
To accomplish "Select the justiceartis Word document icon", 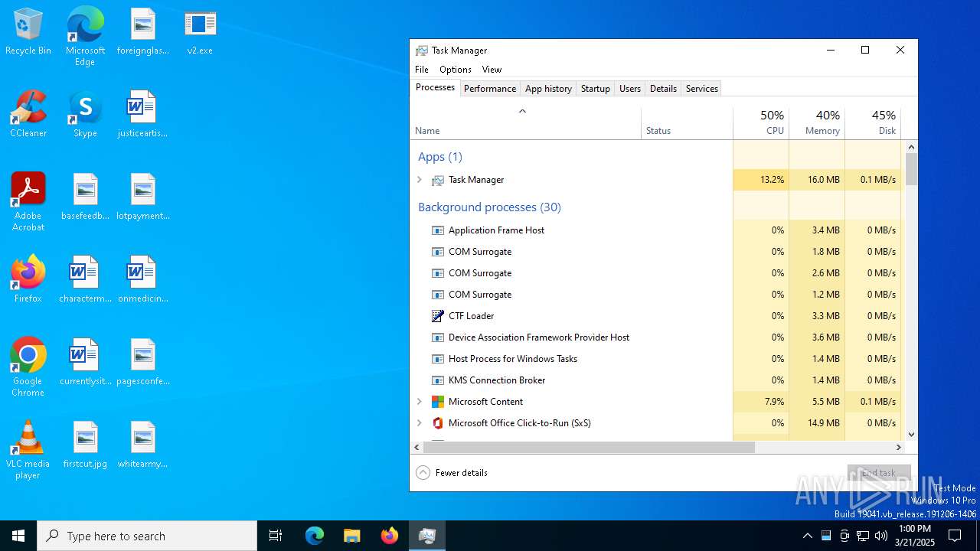I will tap(142, 108).
